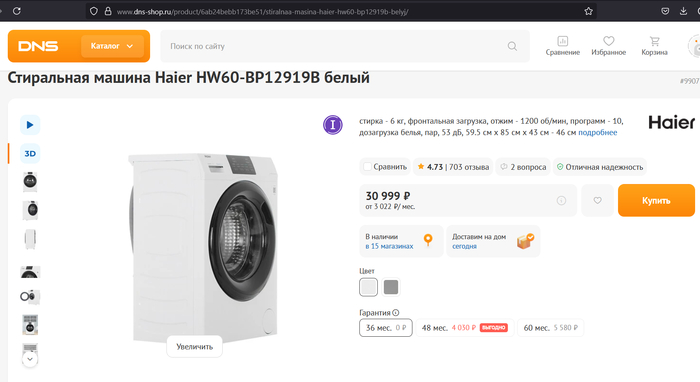
Task: Select 36 мес. warranty option
Action: point(386,328)
